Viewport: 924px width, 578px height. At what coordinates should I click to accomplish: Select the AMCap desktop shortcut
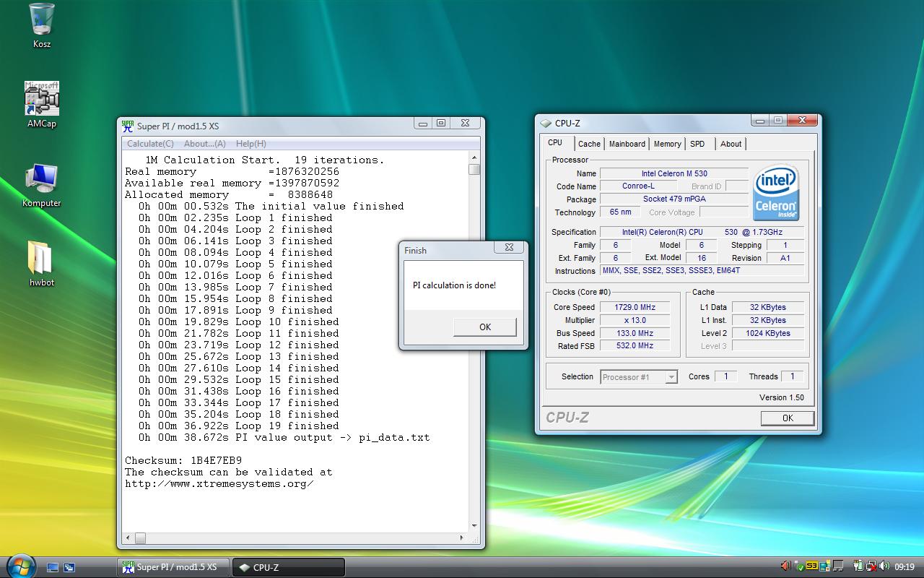42,105
